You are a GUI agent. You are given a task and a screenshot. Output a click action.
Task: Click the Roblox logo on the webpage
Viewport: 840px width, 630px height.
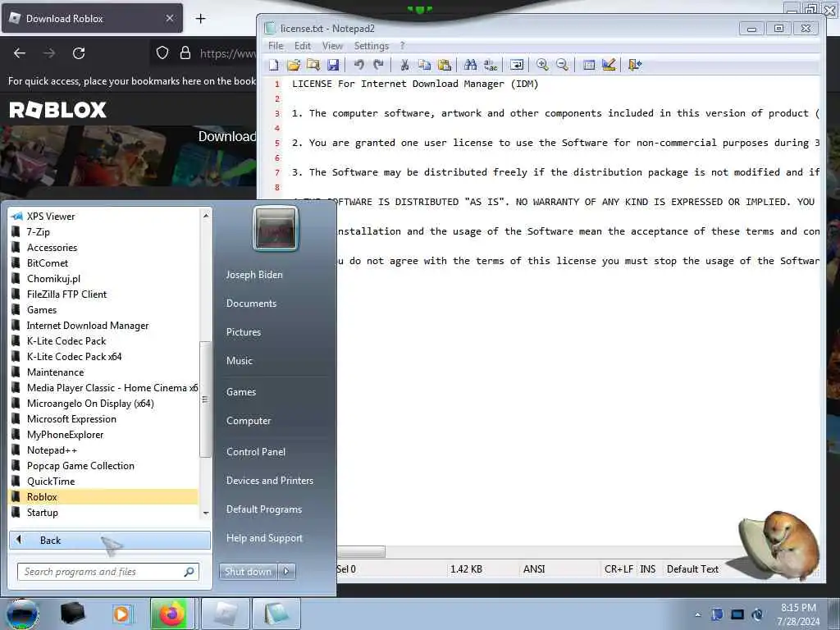(58, 110)
